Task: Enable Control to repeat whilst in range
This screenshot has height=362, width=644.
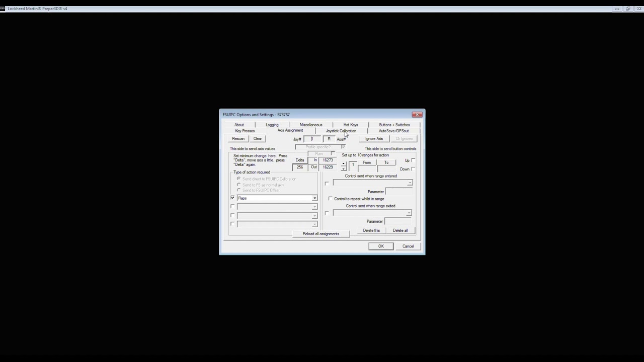Action: click(x=330, y=199)
